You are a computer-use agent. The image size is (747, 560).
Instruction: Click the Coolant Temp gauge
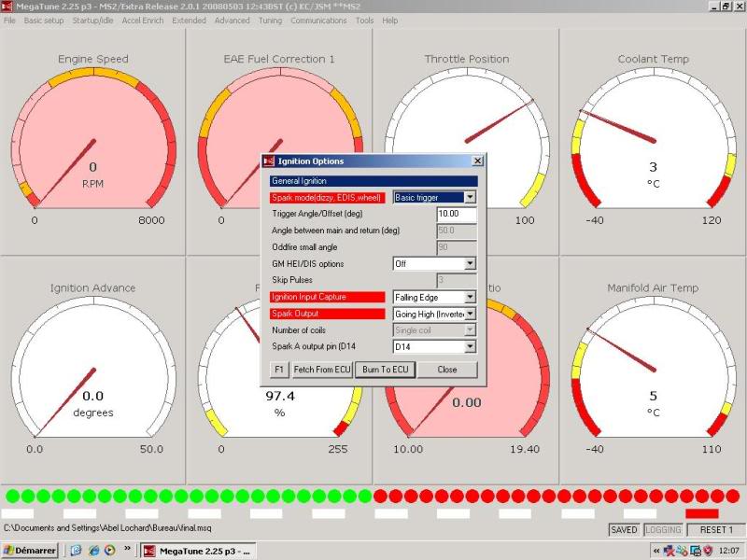tap(653, 138)
